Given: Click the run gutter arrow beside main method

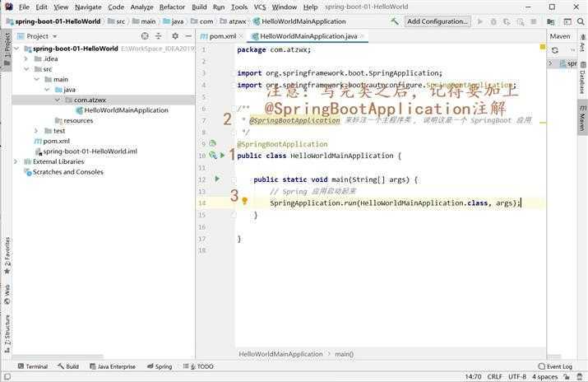Looking at the screenshot, I should click(217, 179).
